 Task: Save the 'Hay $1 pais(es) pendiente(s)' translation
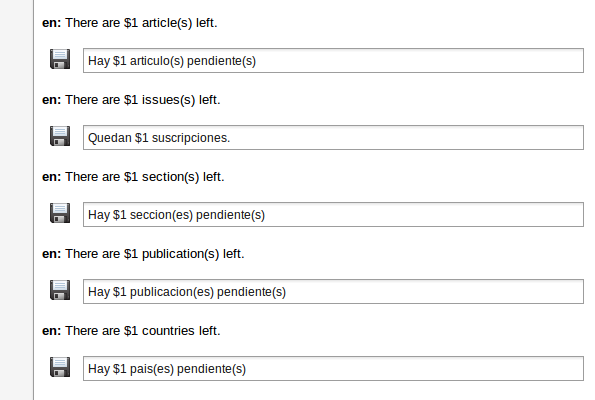click(60, 367)
